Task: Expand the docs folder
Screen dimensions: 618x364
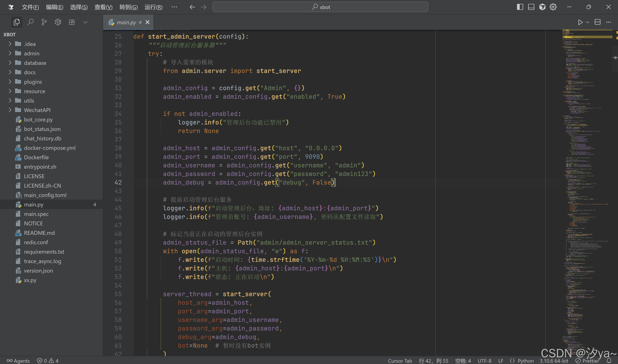Action: 51,72
